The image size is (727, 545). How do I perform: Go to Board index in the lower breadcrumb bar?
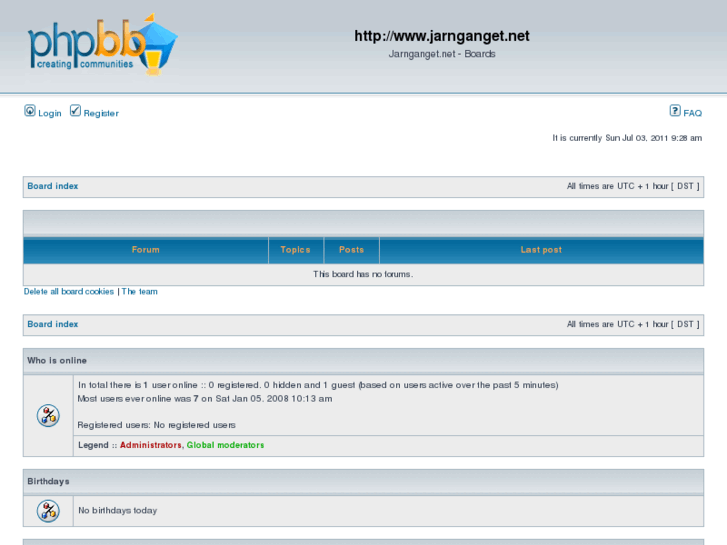[x=52, y=324]
